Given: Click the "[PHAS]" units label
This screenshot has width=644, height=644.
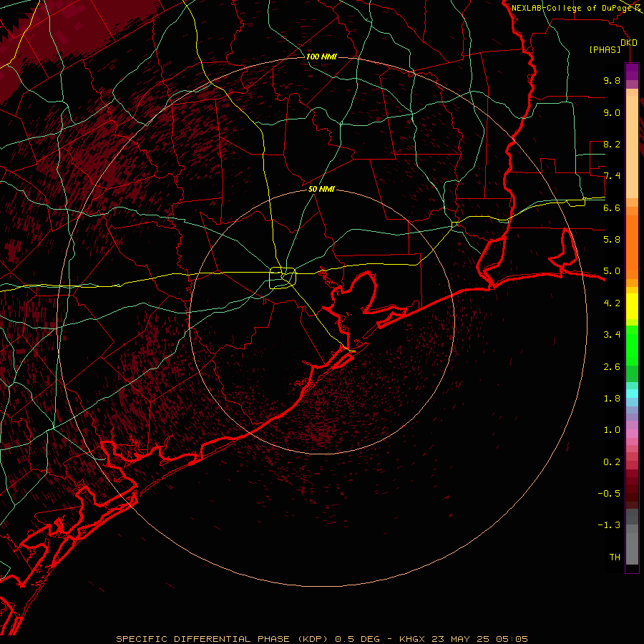Looking at the screenshot, I should coord(605,50).
